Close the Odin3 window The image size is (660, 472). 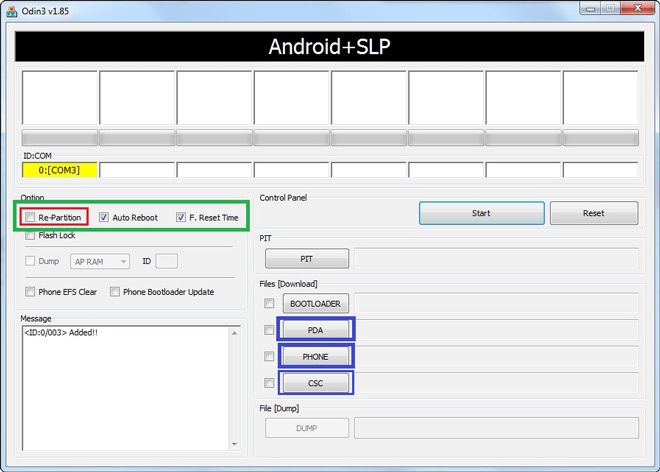(x=638, y=9)
